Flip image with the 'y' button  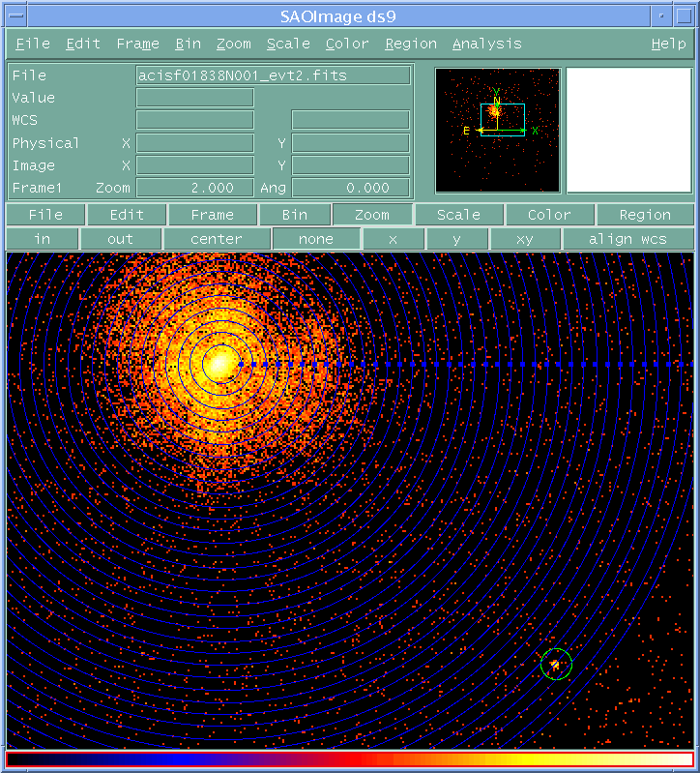[x=456, y=239]
